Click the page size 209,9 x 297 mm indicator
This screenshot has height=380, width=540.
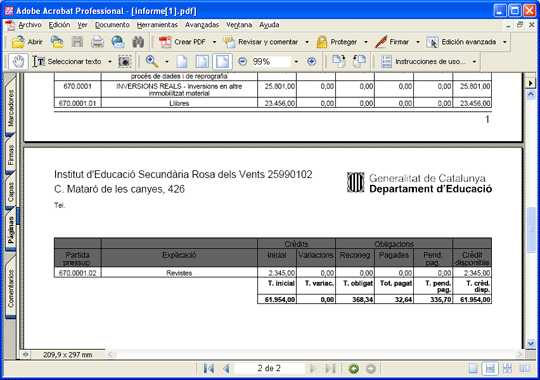tap(68, 355)
